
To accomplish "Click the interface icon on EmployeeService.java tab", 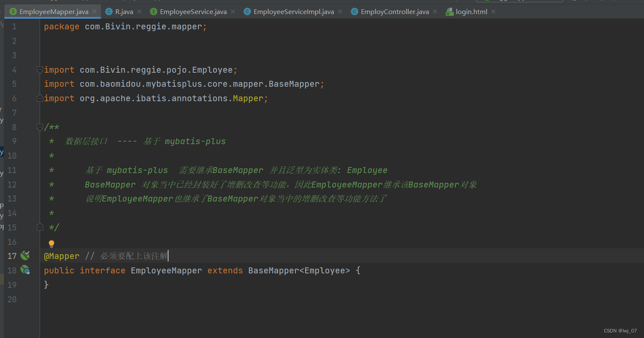I will (154, 12).
